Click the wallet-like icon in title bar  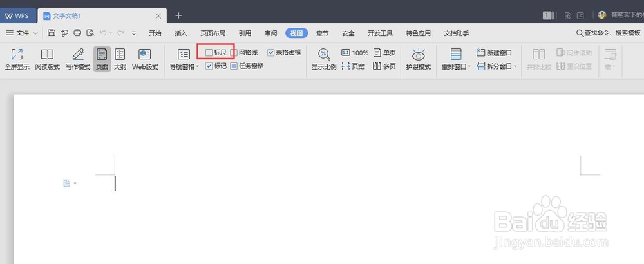(x=580, y=15)
